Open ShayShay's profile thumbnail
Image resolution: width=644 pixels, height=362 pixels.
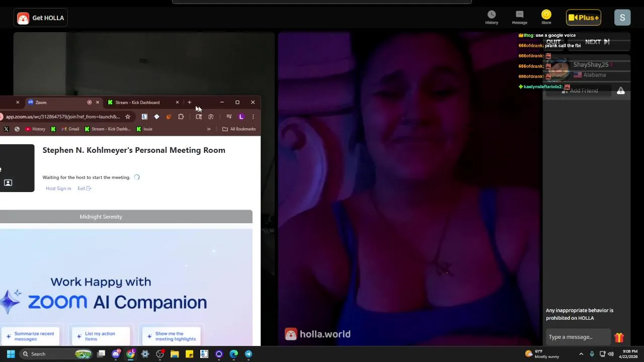[558, 69]
